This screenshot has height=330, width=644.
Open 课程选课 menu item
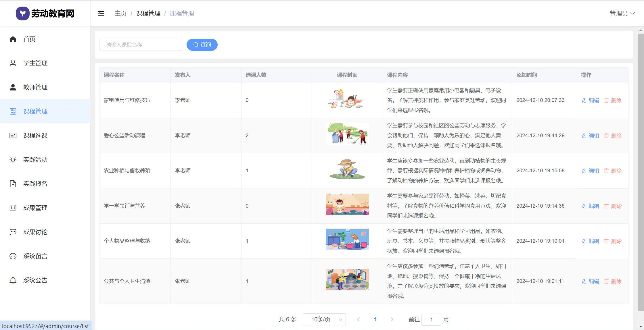[35, 136]
